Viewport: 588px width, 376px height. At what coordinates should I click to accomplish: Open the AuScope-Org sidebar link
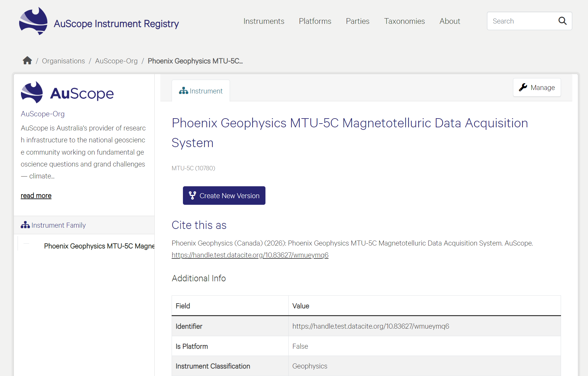(43, 114)
